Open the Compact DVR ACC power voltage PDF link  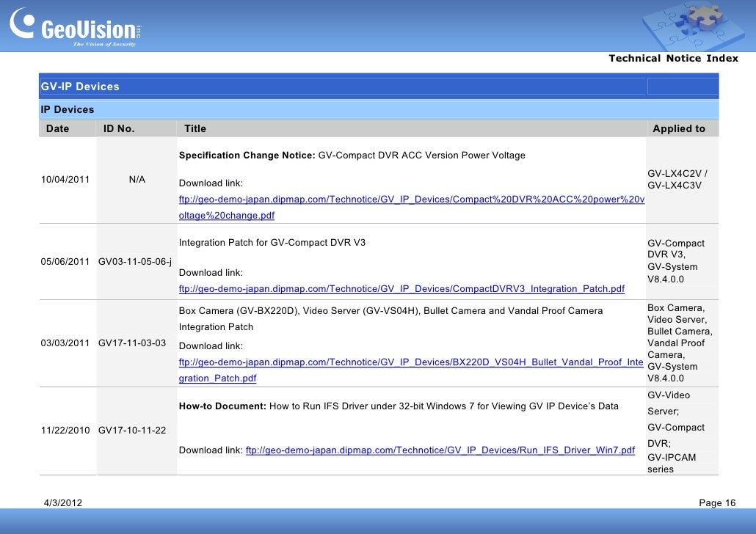[x=411, y=208]
